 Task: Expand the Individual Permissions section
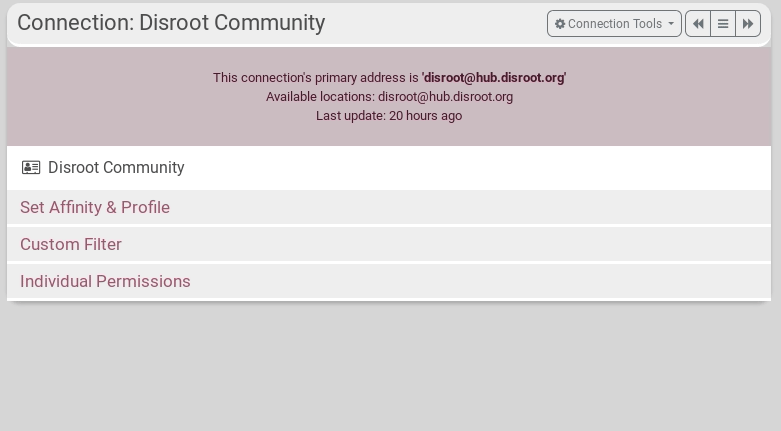pos(105,281)
